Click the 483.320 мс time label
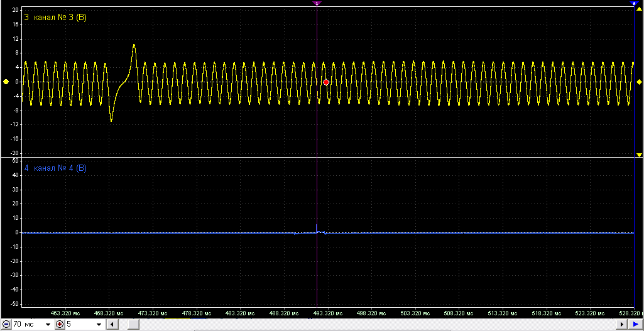Viewport: 644px width, 331px height. (x=240, y=313)
